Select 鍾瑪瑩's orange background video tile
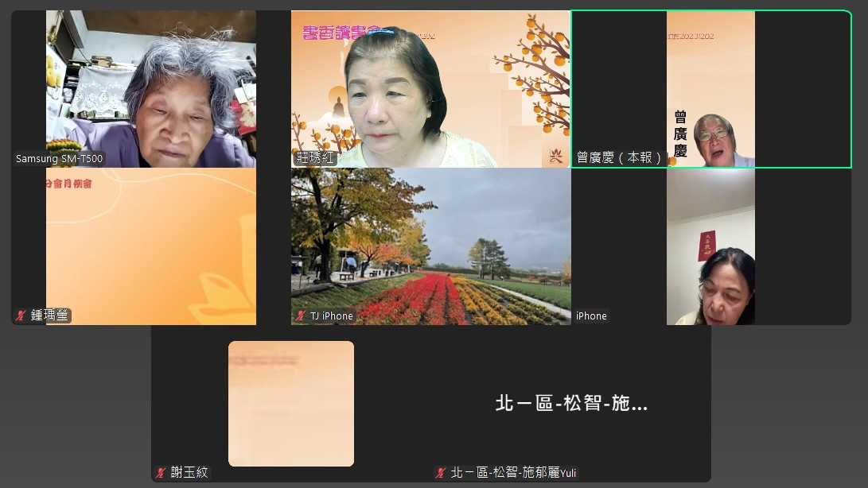Screen dimensions: 868x488 pos(151,238)
